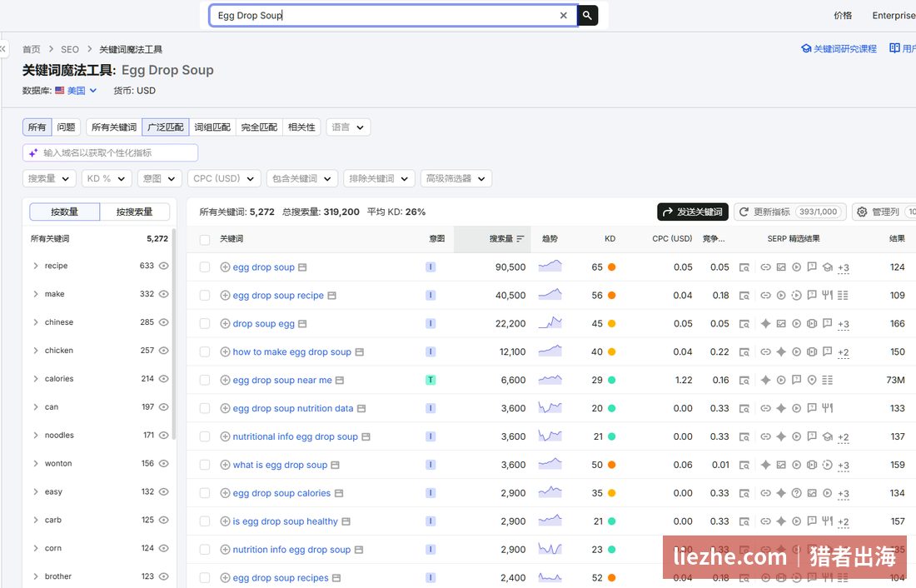
Task: Check the select-all checkbox in table header
Action: (205, 240)
